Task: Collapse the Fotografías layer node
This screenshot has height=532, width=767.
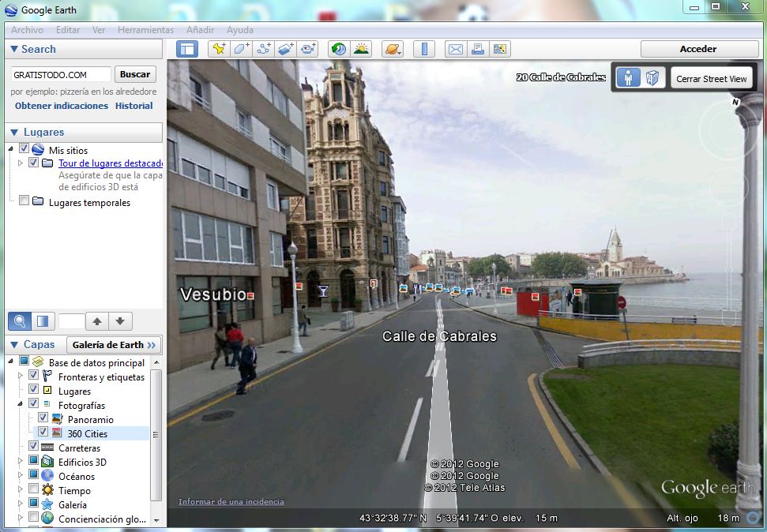Action: [20, 404]
